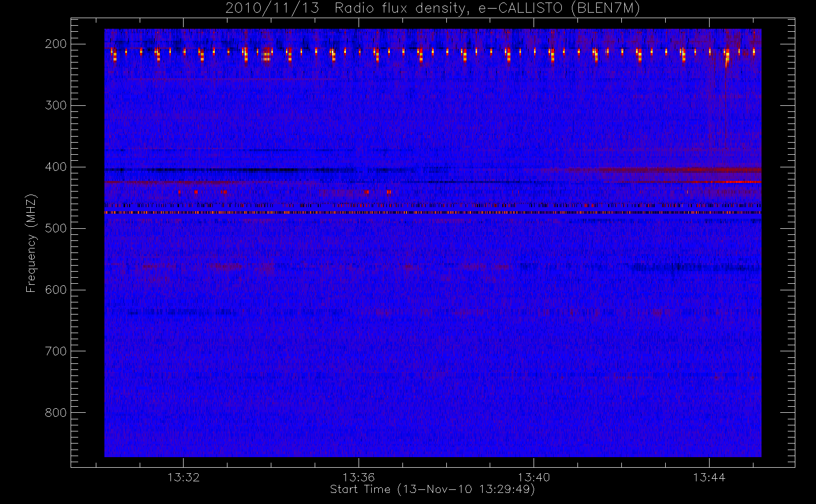This screenshot has height=504, width=816.
Task: Click the 300 frequency tick label
Action: pyautogui.click(x=56, y=105)
